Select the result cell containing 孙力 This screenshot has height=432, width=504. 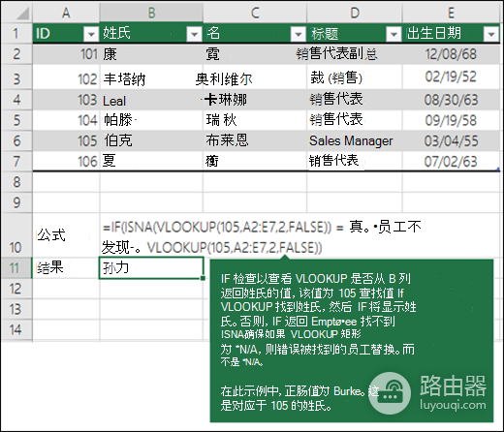(x=151, y=268)
